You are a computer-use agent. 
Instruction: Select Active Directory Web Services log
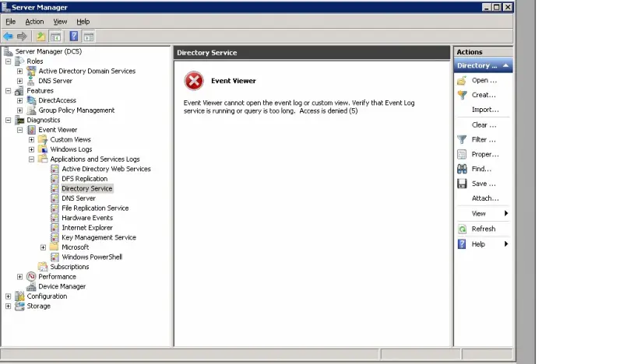pos(106,169)
